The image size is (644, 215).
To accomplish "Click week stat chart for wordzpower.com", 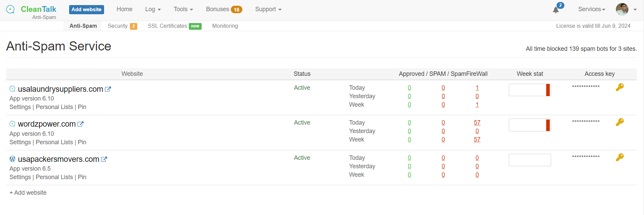I will (530, 125).
